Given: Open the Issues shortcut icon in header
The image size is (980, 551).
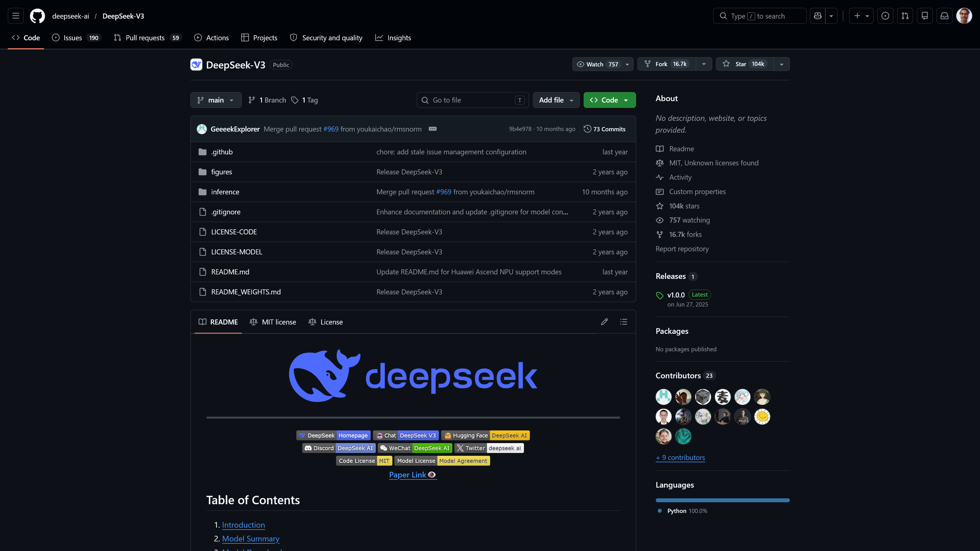Looking at the screenshot, I should click(885, 16).
